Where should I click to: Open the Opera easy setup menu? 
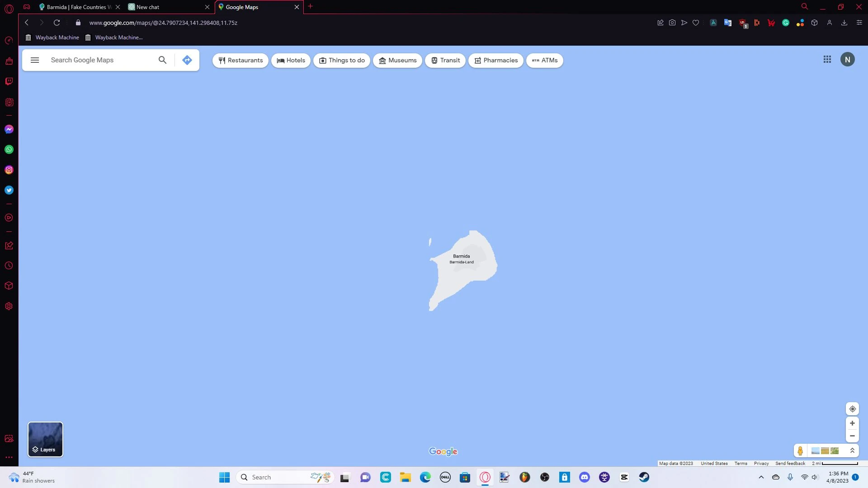pyautogui.click(x=859, y=23)
